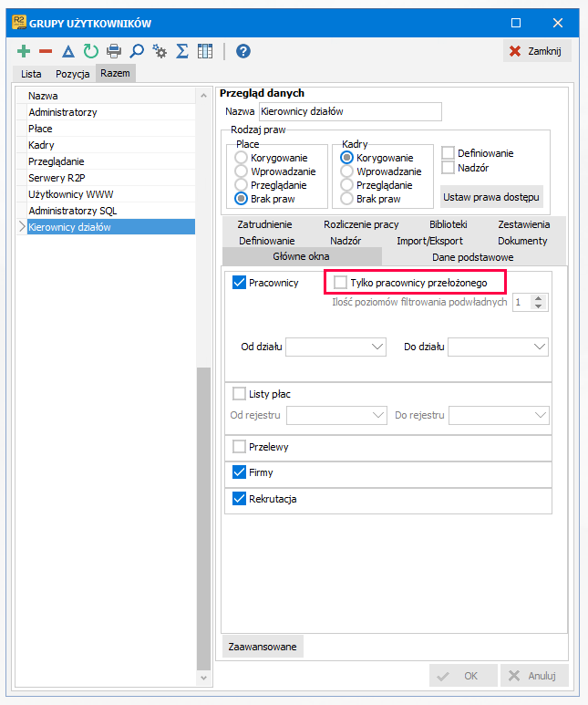Open the Dane podstawowe tab
588x705 pixels.
click(x=473, y=257)
